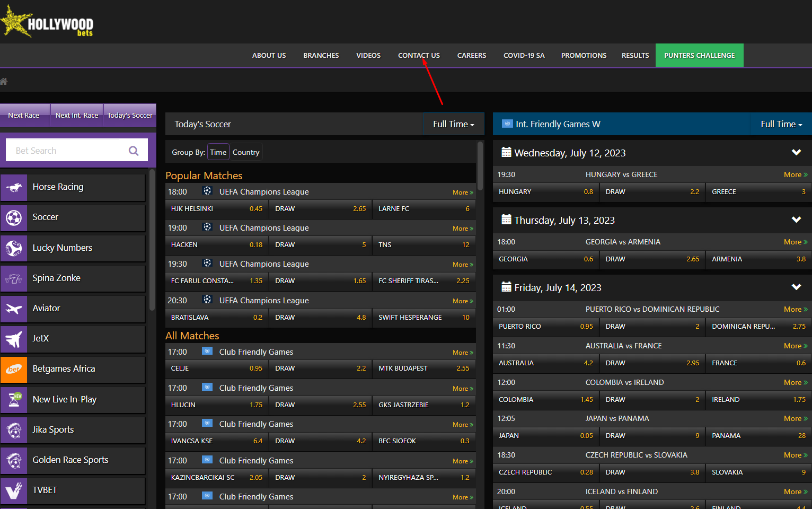Expand More for AUSTRALIA vs FRANCE
Screen dimensions: 812x509
796,346
